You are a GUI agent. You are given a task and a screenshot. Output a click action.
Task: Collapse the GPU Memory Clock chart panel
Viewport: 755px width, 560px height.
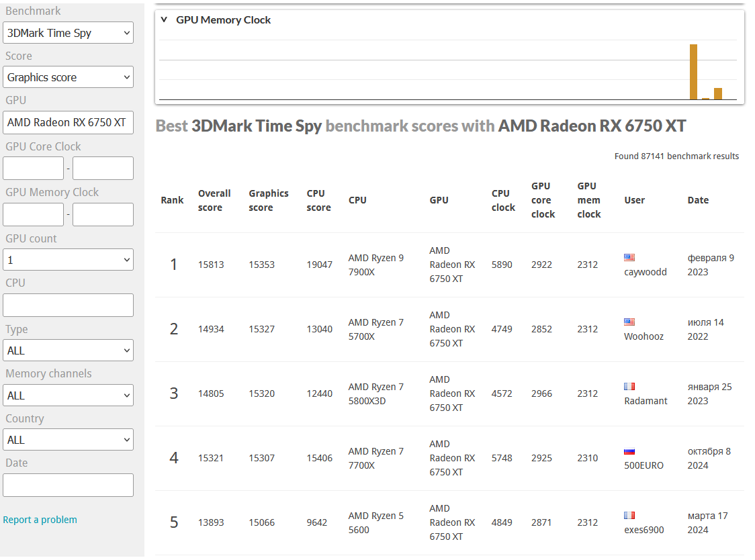(164, 20)
